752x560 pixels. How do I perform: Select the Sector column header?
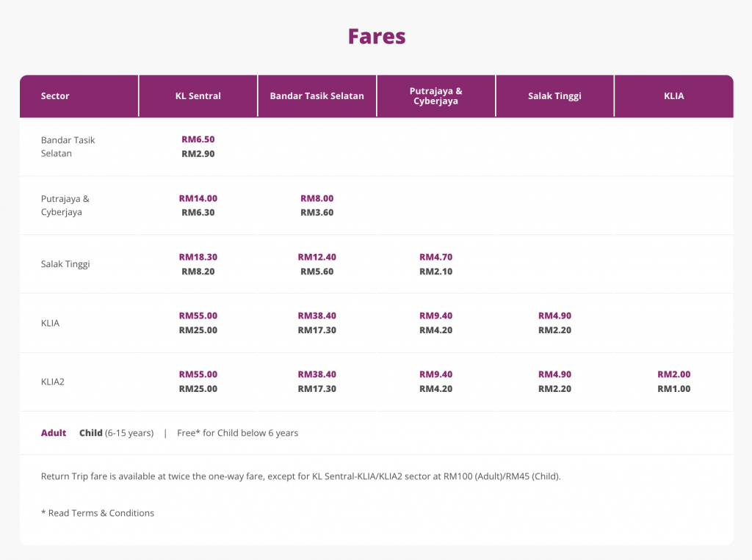(x=55, y=96)
